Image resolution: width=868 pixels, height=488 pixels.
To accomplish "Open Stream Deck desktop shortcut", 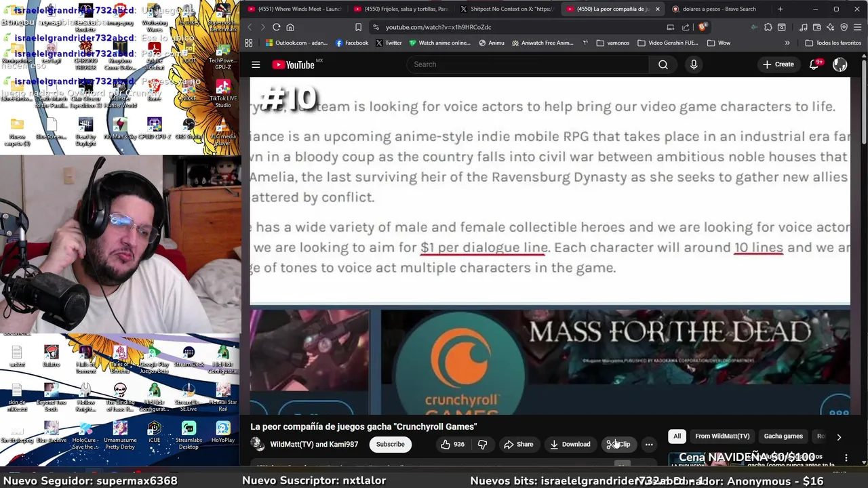I will (x=189, y=356).
